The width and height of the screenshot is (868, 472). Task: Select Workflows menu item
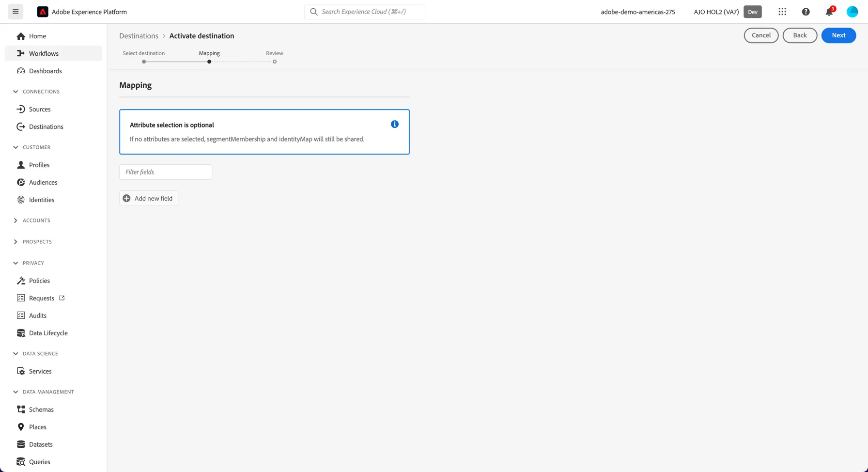[53, 53]
